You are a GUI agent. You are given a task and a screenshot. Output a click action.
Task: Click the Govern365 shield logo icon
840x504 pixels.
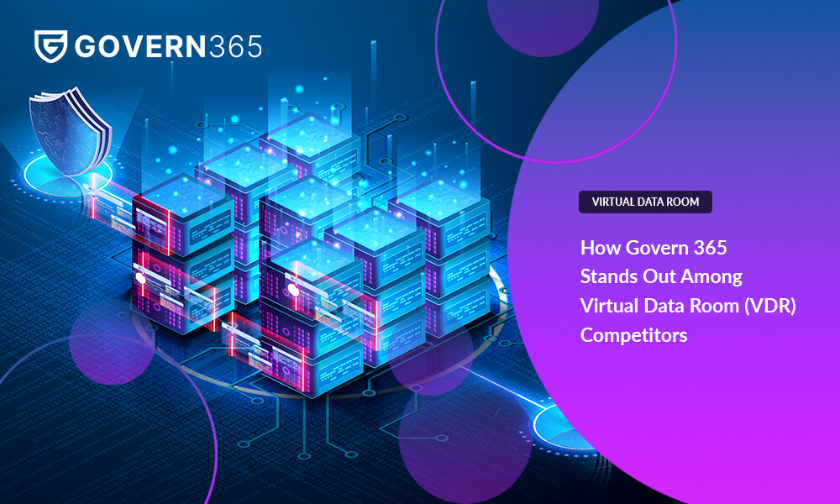click(51, 46)
